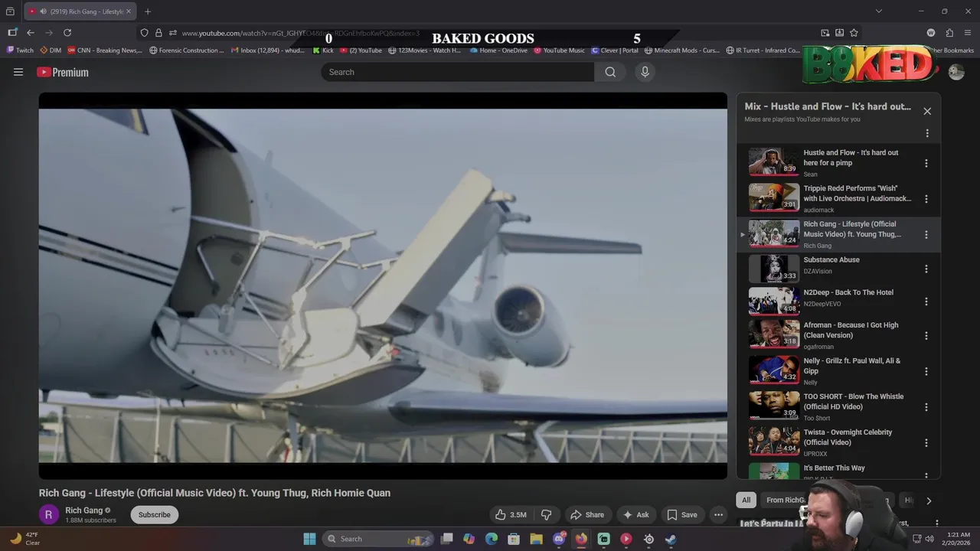Screen dimensions: 980x551
Task: Bookmark this page with the star icon
Action: 854,33
